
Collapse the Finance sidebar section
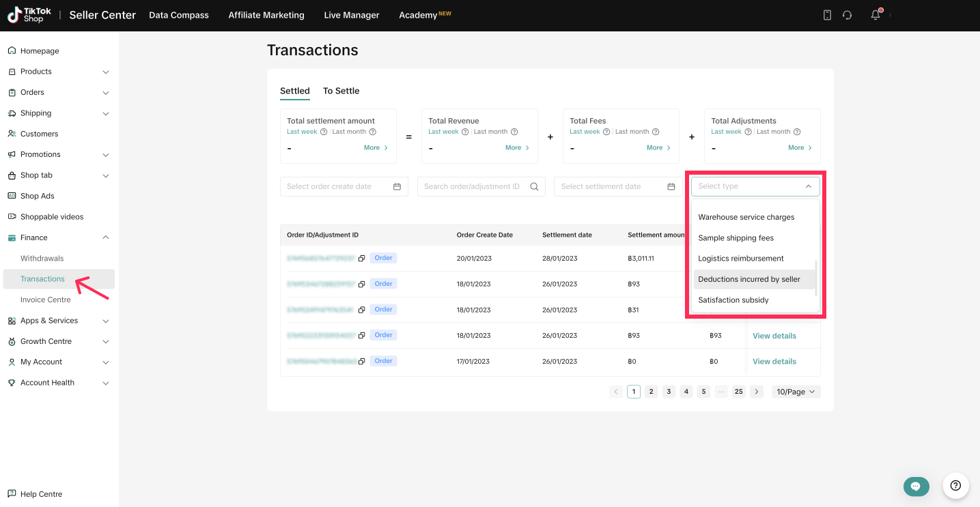coord(105,237)
